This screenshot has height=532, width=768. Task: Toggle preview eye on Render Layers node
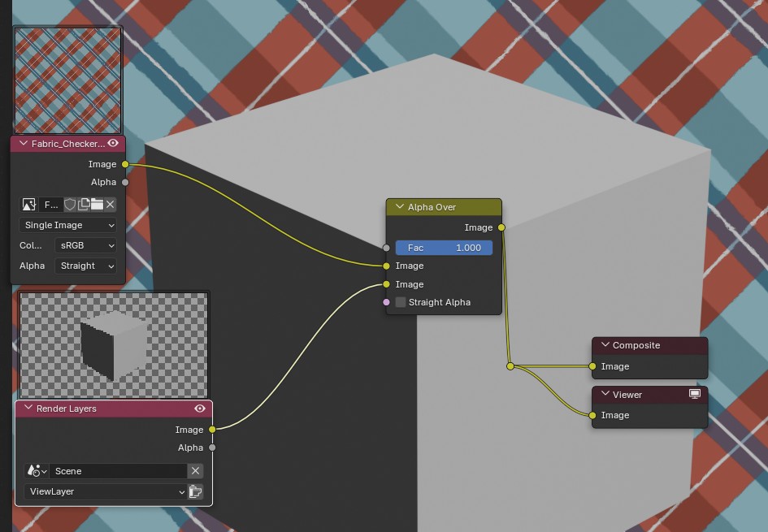[200, 409]
